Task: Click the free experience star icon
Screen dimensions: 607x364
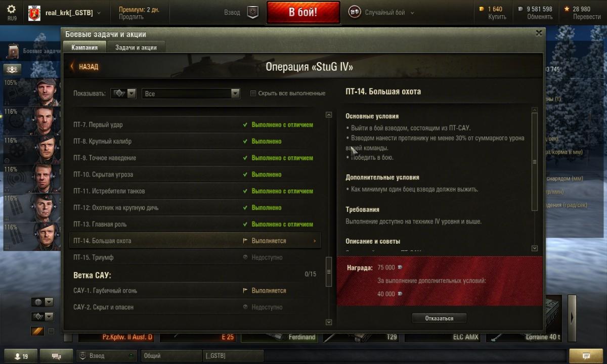Action: coord(567,9)
